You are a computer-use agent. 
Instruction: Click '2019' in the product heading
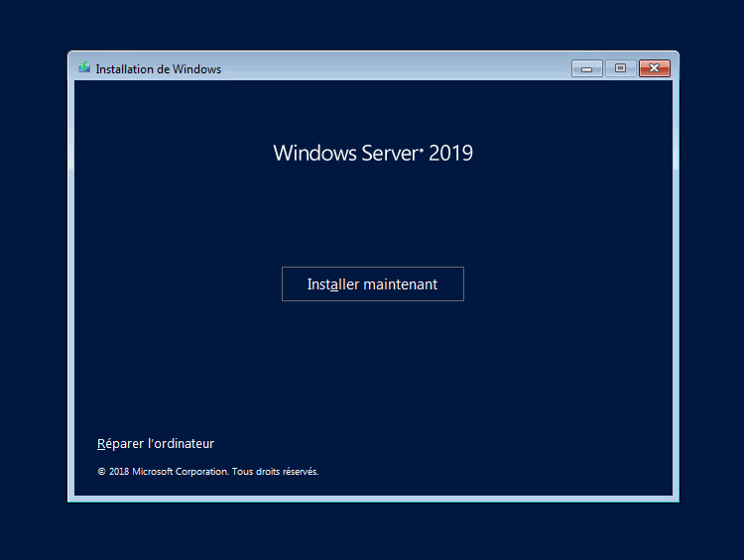coord(451,154)
